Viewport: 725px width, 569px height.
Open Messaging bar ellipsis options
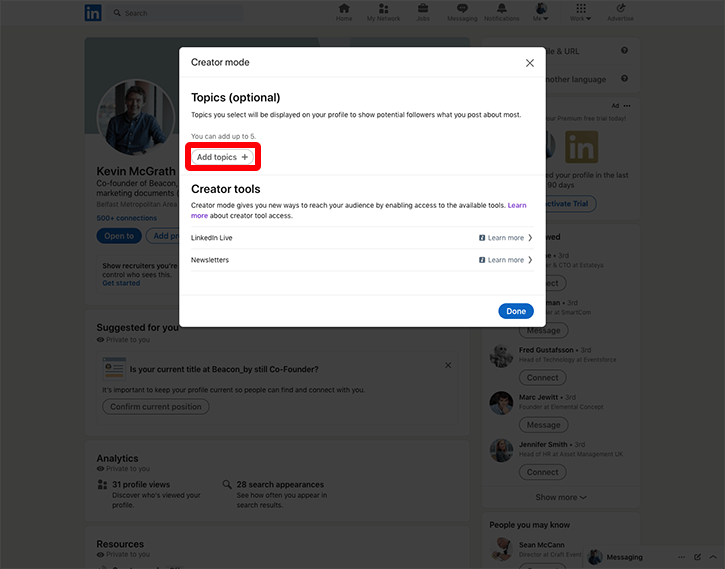(682, 557)
